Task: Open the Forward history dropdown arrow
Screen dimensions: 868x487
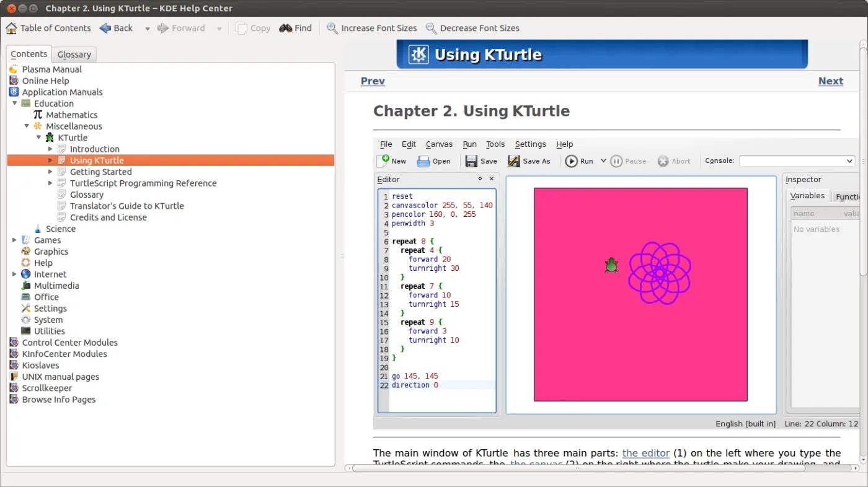Action: coord(219,29)
